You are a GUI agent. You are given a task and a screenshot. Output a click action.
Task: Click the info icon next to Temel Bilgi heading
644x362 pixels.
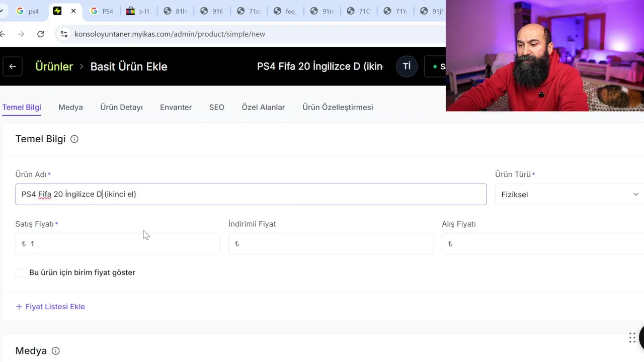point(74,139)
